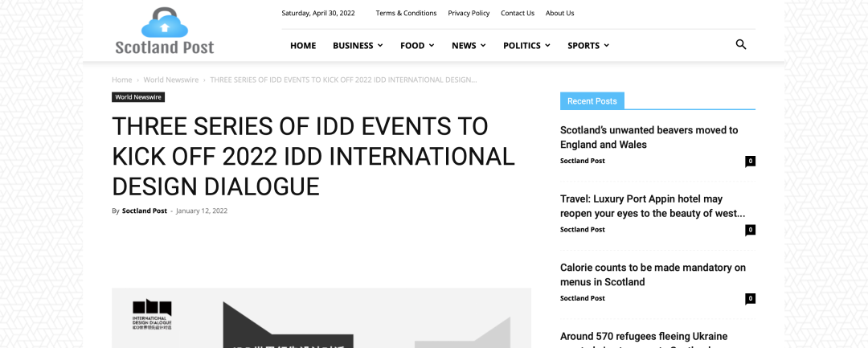This screenshot has width=868, height=348.
Task: Click author under Port Appin post
Action: coord(583,230)
